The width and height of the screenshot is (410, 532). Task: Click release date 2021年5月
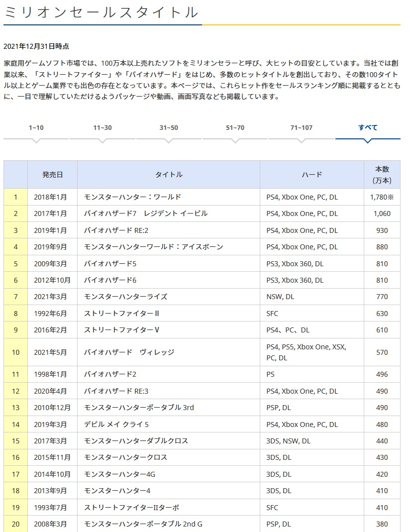tap(50, 352)
